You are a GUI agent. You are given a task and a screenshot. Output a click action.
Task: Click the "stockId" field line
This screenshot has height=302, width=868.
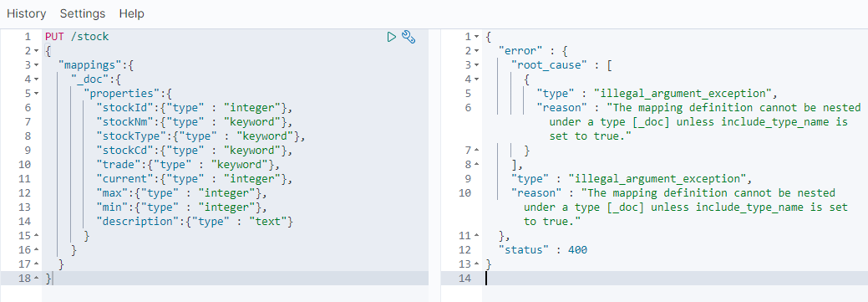click(194, 108)
